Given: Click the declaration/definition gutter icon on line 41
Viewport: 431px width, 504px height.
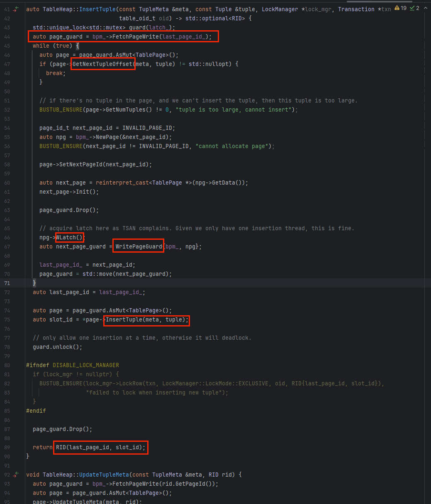Looking at the screenshot, I should [x=16, y=9].
